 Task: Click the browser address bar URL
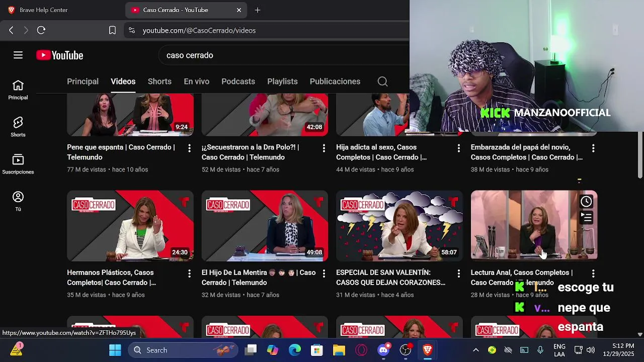pos(199,30)
